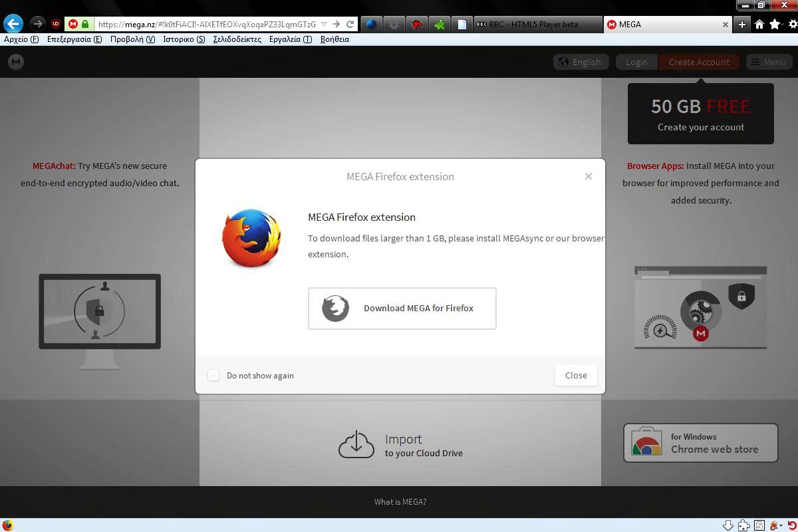798x532 pixels.
Task: Open the home page via house icon
Action: point(759,24)
